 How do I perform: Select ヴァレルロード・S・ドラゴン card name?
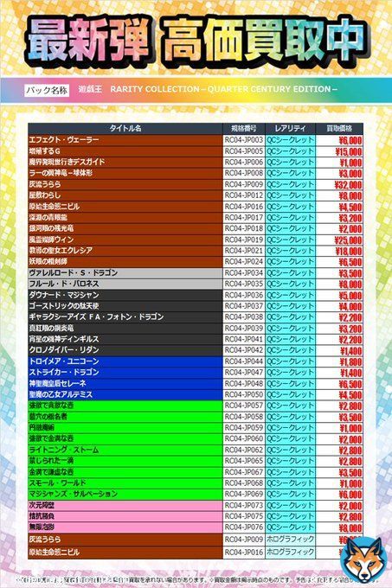point(74,272)
